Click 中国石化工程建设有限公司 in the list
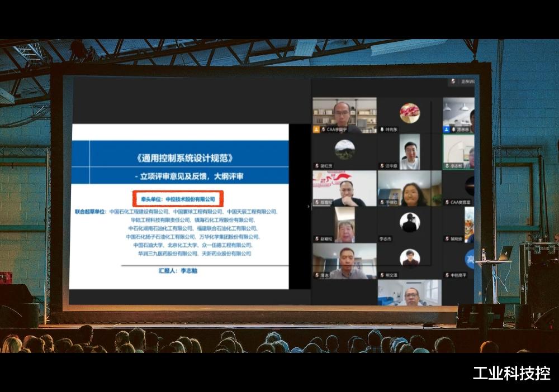Screen dimensions: 559x392 139,212
